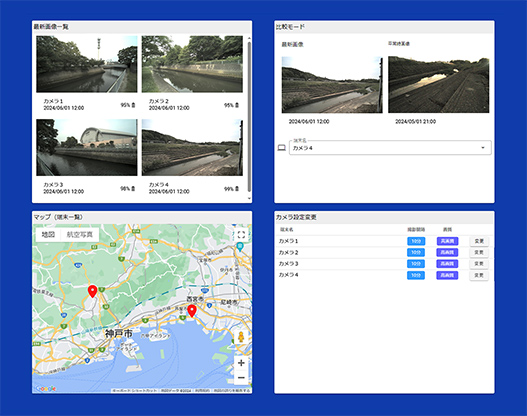Select the 地図 map view tab
Viewport: 527px width, 416px height.
pyautogui.click(x=48, y=235)
